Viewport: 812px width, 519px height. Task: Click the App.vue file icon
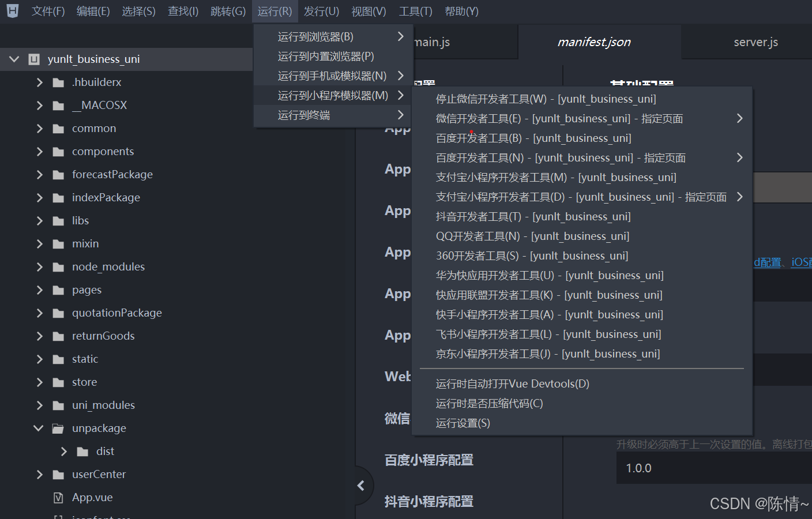58,497
